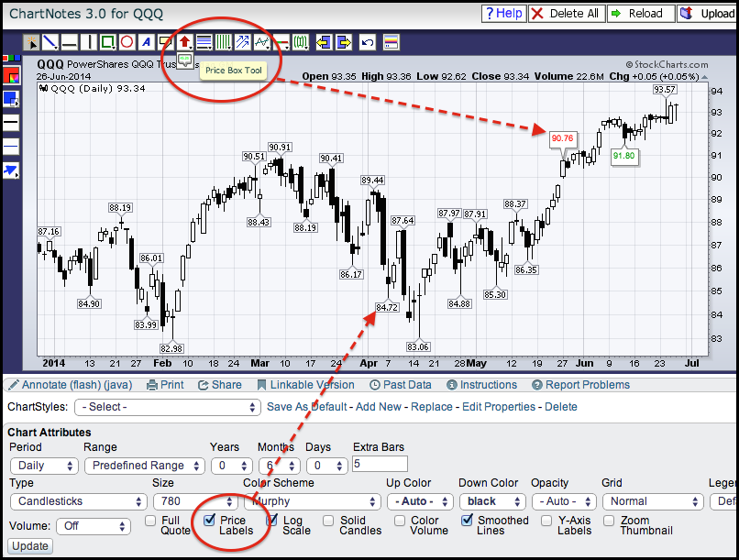Choose the Price Box Tool icon
The width and height of the screenshot is (739, 560).
(185, 60)
